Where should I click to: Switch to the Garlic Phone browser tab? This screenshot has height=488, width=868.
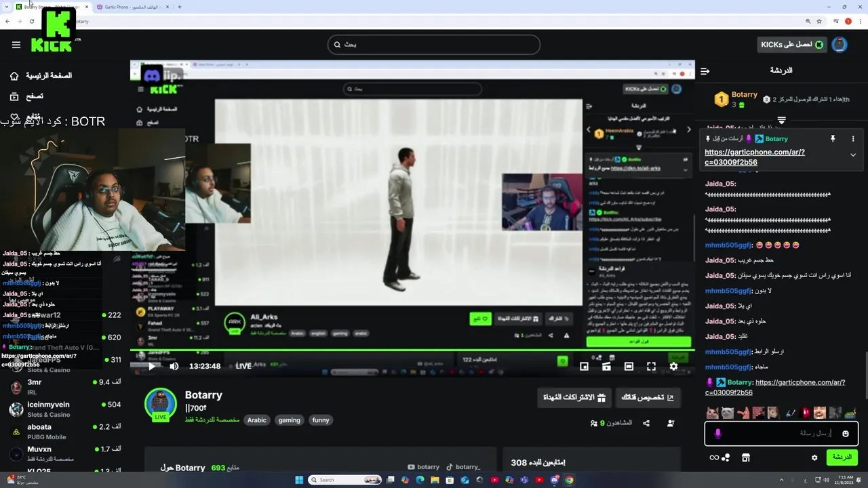[x=132, y=7]
